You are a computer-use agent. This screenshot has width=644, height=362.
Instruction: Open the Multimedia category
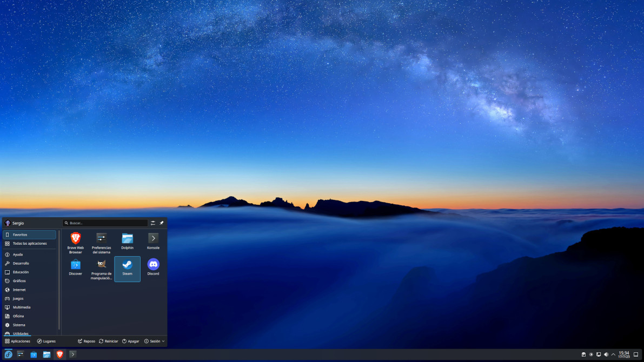(x=29, y=307)
